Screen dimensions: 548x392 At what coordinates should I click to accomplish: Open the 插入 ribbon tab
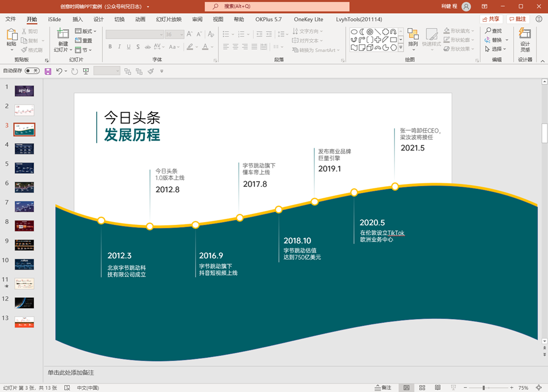pos(77,19)
